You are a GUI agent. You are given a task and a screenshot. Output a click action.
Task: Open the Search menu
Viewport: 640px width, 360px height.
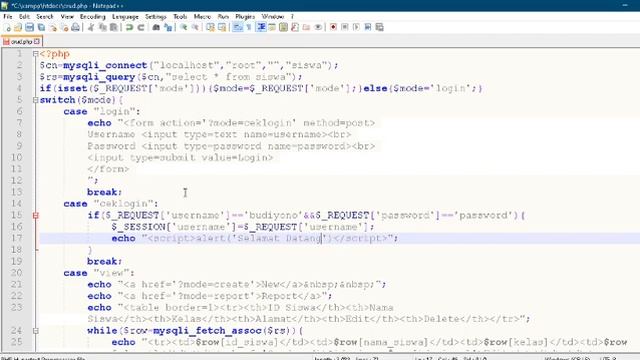pos(45,17)
